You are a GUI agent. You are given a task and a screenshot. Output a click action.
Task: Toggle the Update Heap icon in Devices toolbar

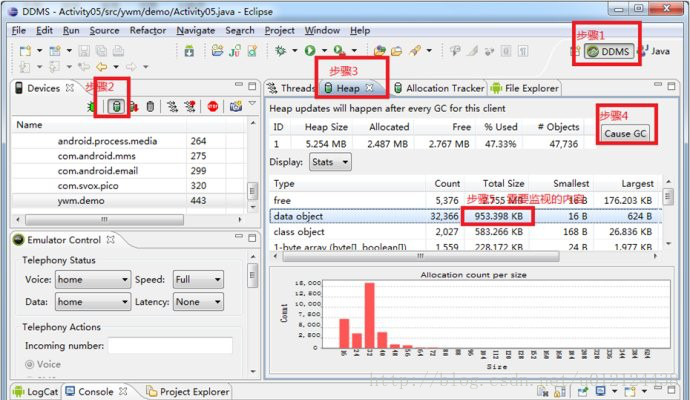117,106
